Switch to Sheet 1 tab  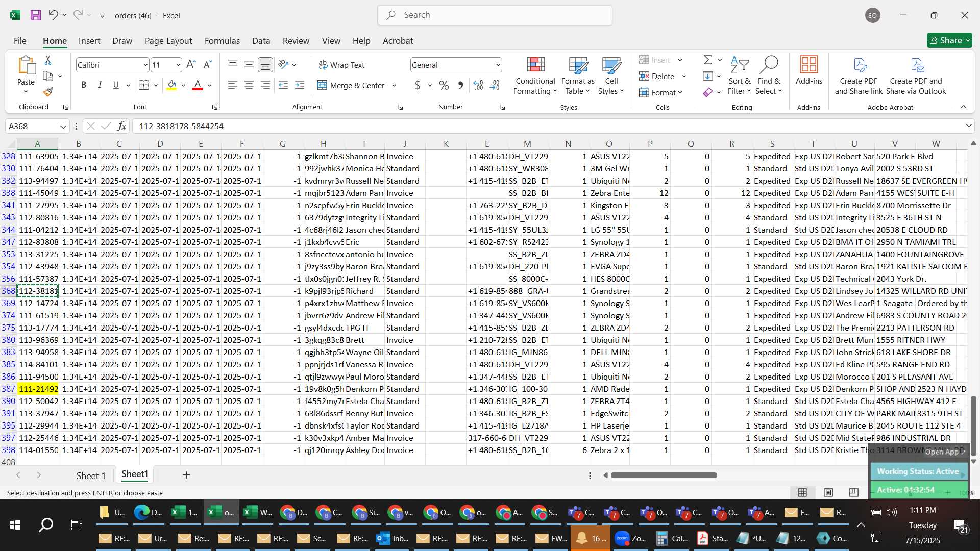[x=91, y=475]
